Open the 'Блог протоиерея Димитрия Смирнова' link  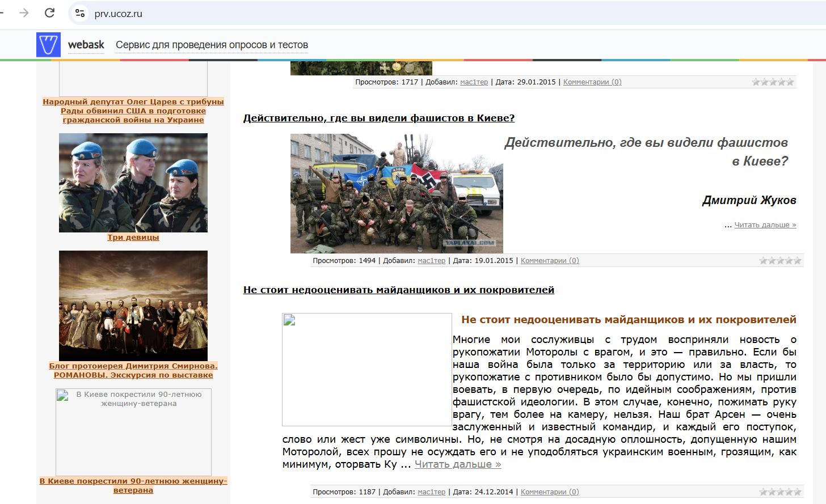pos(133,370)
